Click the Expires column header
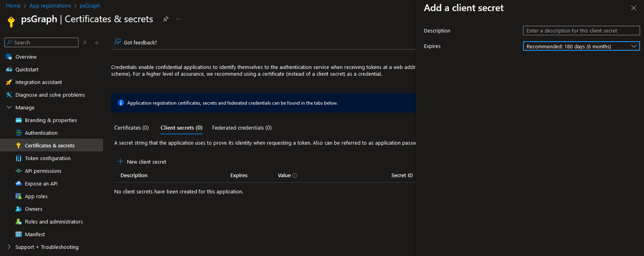This screenshot has height=256, width=644. pyautogui.click(x=239, y=175)
